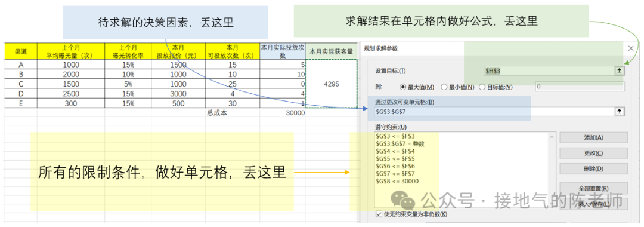Click the 添加 button

593,137
